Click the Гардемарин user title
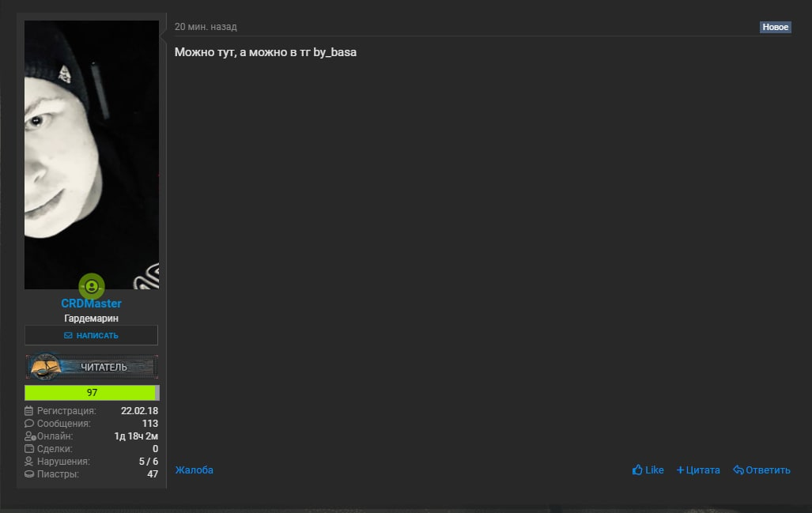This screenshot has height=513, width=812. 91,319
